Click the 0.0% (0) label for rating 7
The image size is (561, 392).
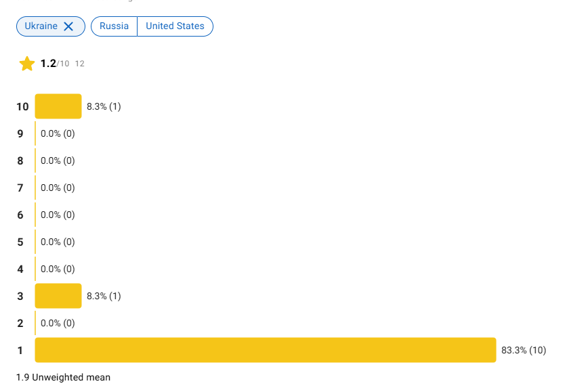tap(58, 188)
